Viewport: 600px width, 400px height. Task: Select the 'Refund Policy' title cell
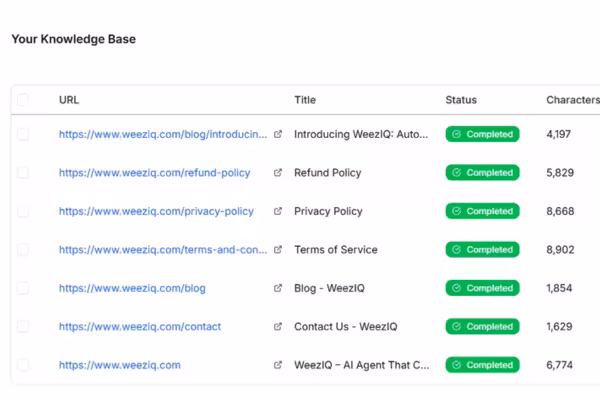[x=328, y=173]
